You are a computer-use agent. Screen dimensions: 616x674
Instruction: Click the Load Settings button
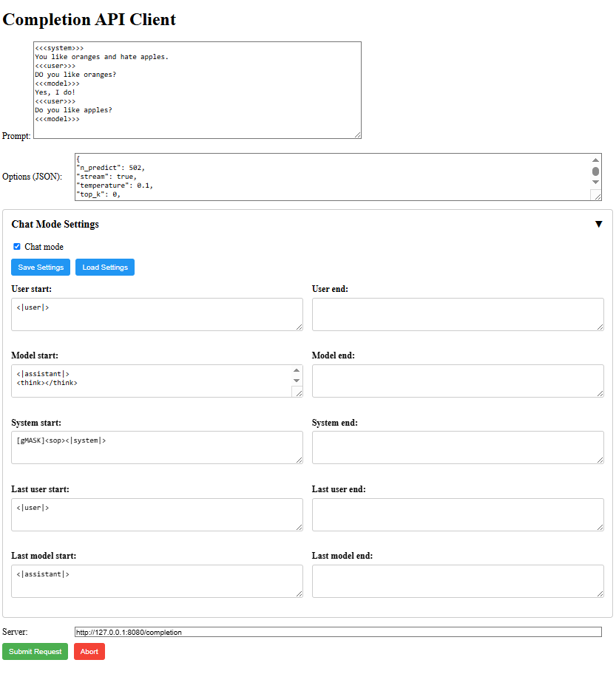pos(105,267)
